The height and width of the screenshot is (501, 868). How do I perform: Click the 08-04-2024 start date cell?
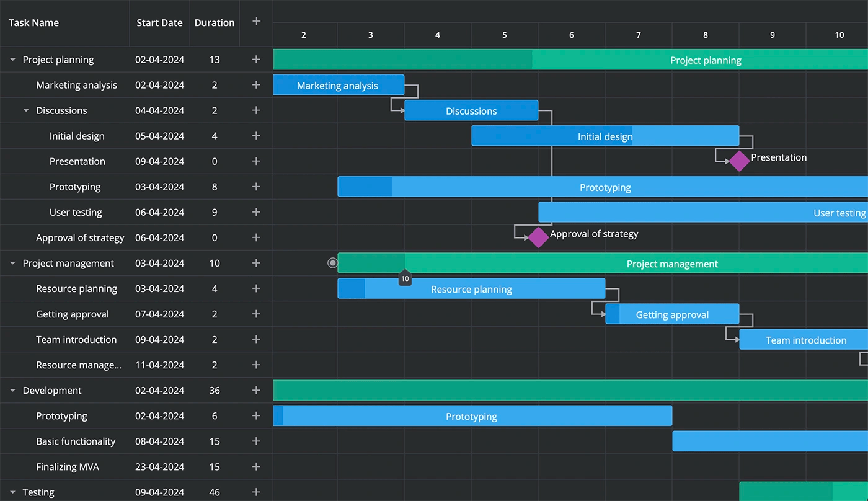point(160,441)
